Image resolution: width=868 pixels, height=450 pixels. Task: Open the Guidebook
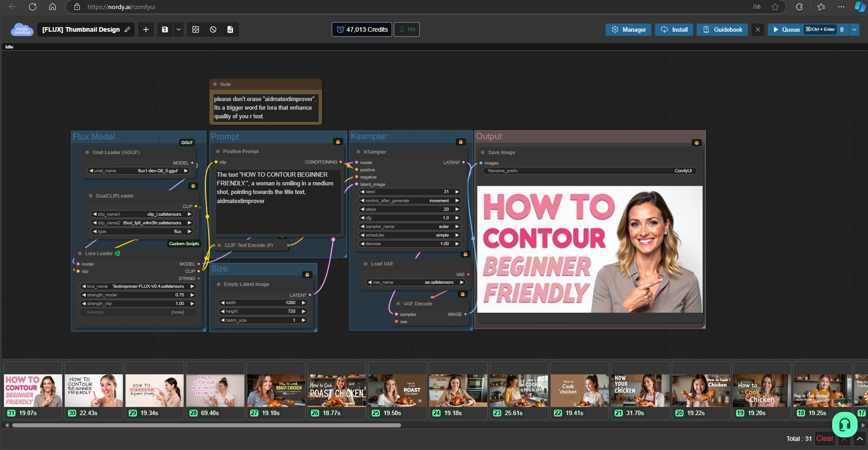[x=722, y=29]
